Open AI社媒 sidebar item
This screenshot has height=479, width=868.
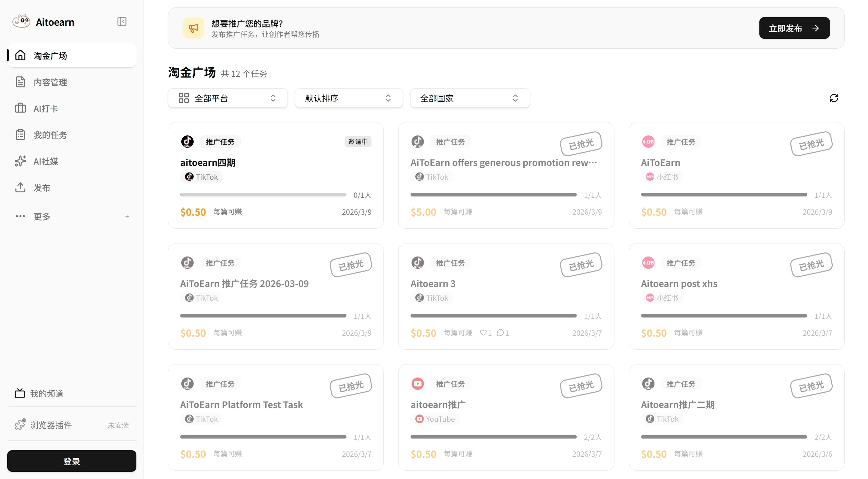[x=46, y=161]
